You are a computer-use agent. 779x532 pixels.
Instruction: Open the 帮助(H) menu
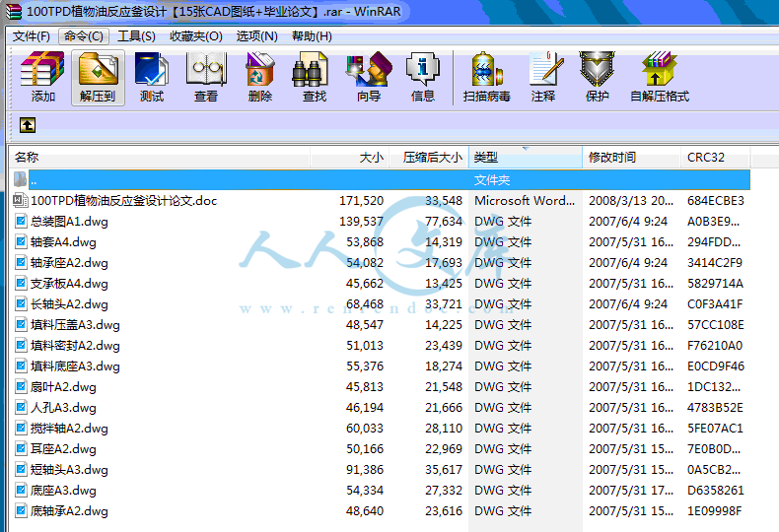coord(312,36)
